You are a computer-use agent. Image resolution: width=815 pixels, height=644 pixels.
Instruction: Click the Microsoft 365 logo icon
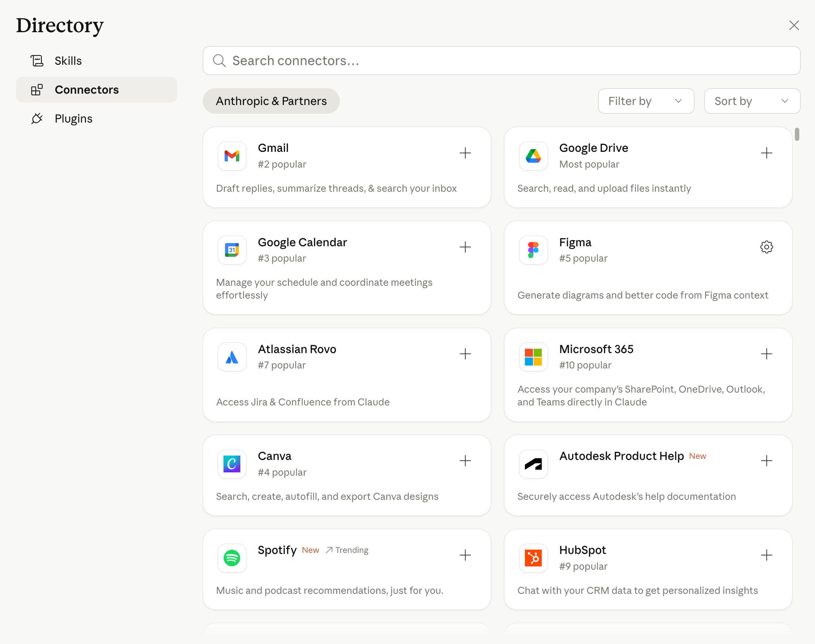pyautogui.click(x=533, y=357)
